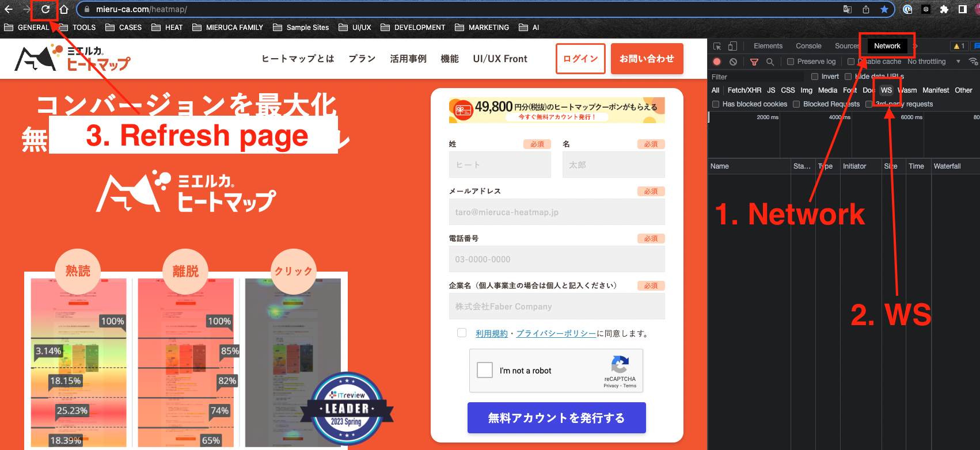This screenshot has width=980, height=450.
Task: Open the プラン nav menu item
Action: (x=362, y=59)
